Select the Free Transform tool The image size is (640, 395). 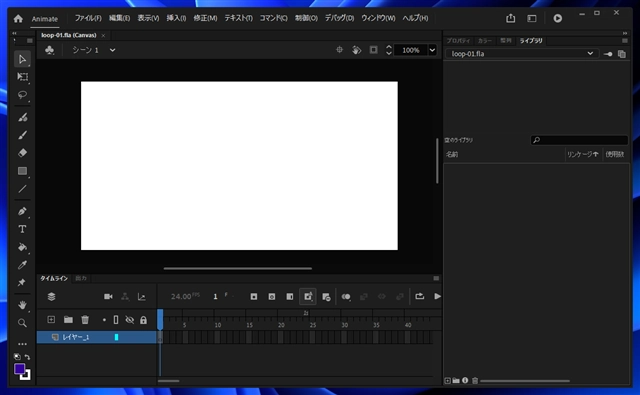pyautogui.click(x=22, y=77)
